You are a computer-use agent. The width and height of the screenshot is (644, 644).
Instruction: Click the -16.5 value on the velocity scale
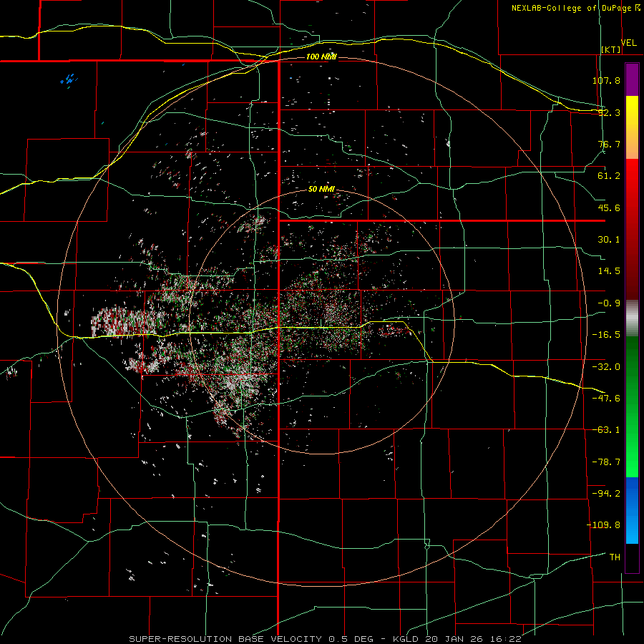(606, 335)
